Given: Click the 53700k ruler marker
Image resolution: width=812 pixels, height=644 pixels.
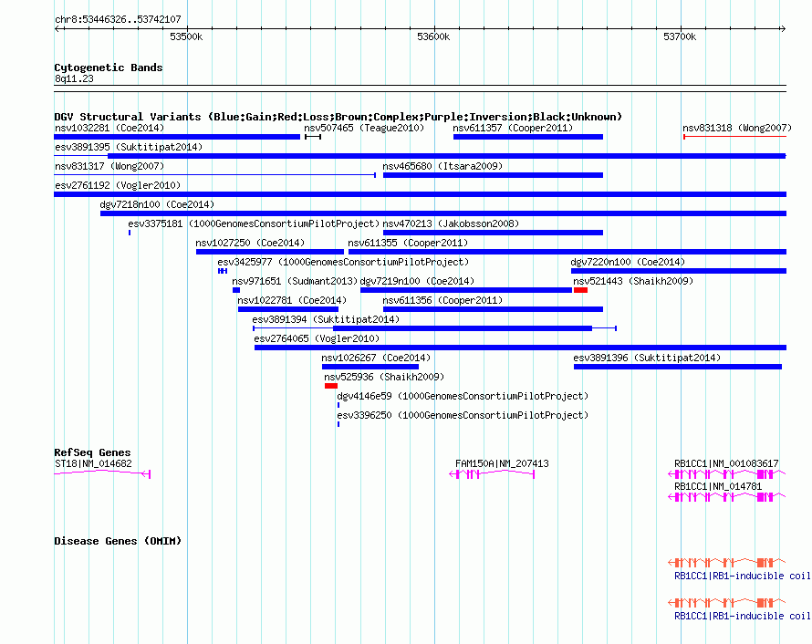Looking at the screenshot, I should tap(680, 36).
